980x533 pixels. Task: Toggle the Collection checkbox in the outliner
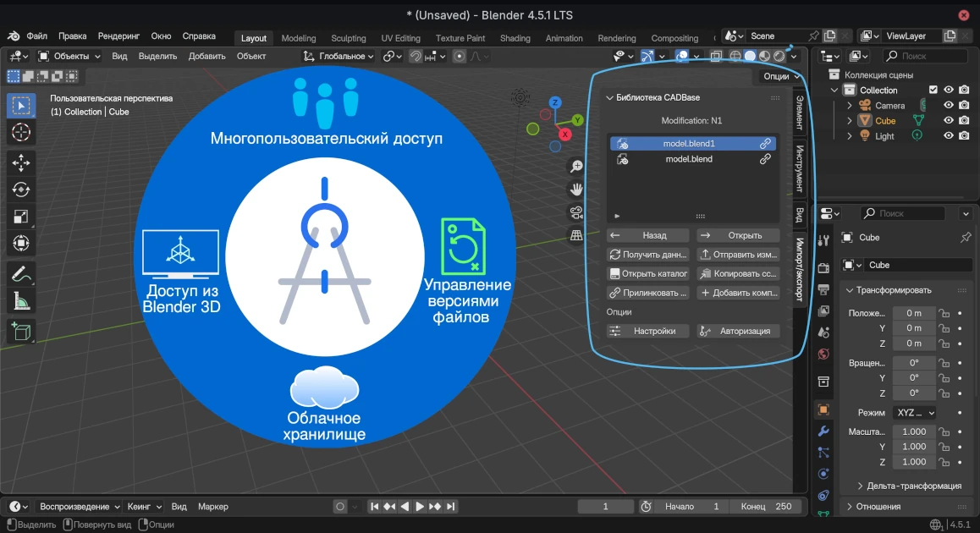pyautogui.click(x=933, y=90)
